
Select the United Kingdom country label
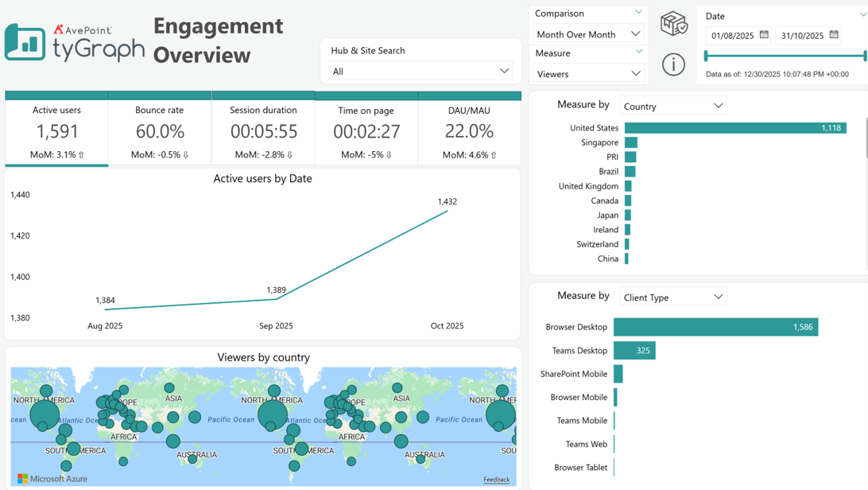588,186
